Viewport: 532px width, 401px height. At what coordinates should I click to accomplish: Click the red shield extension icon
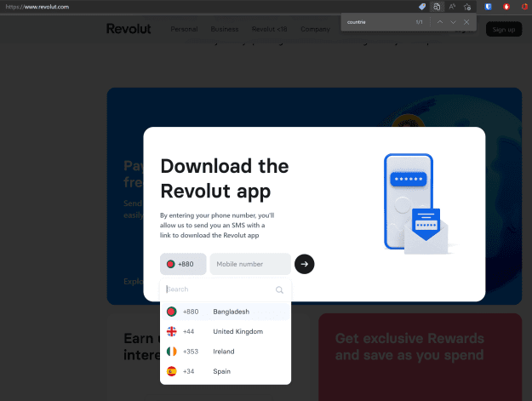point(506,7)
